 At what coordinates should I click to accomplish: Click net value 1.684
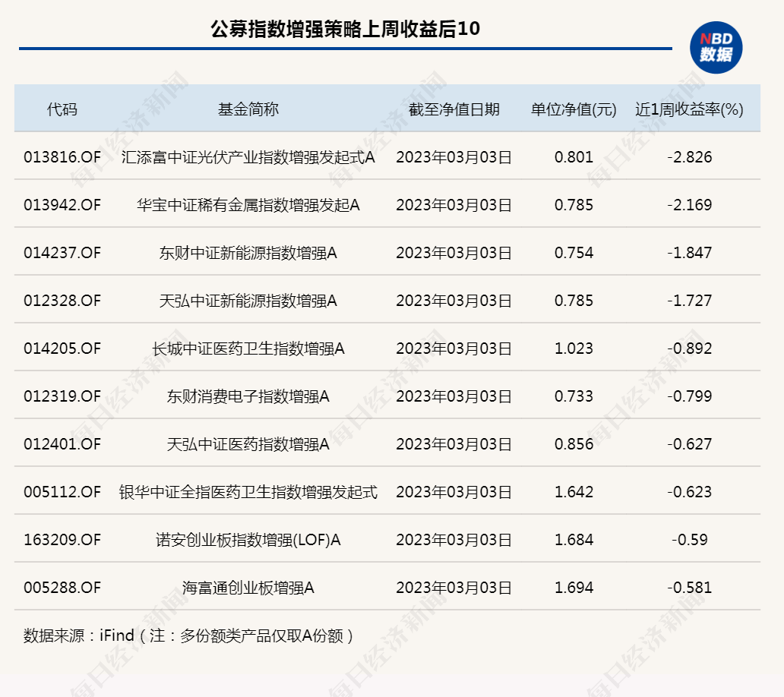point(574,540)
